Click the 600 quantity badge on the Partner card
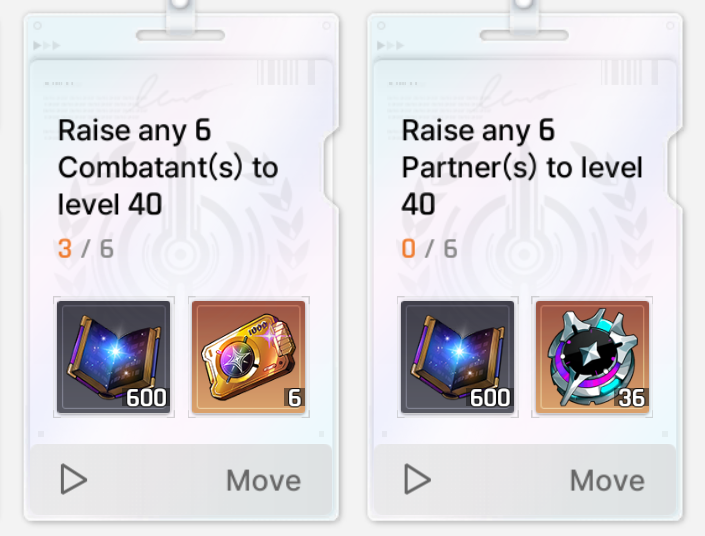 pos(490,398)
